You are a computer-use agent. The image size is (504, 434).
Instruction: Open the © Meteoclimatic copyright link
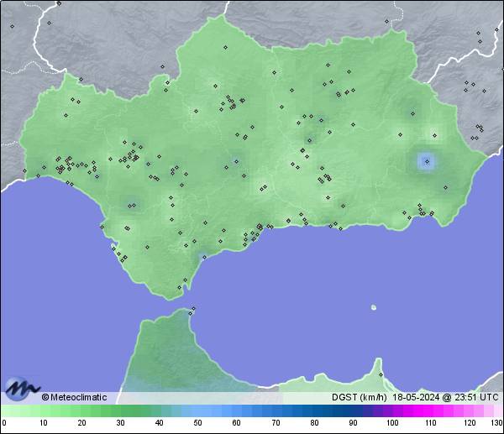(x=74, y=397)
